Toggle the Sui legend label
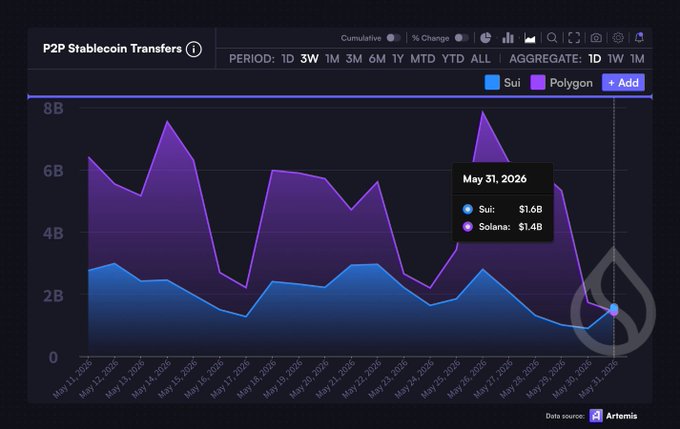Image resolution: width=680 pixels, height=429 pixels. (512, 83)
